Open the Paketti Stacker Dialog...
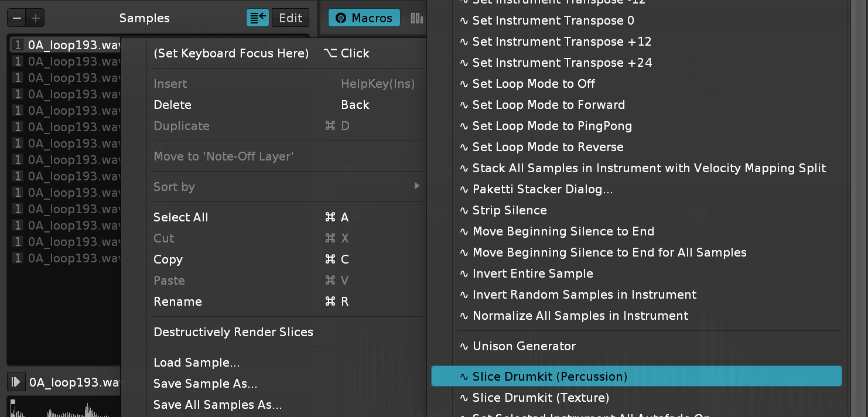Viewport: 868px width, 417px height. coord(542,189)
